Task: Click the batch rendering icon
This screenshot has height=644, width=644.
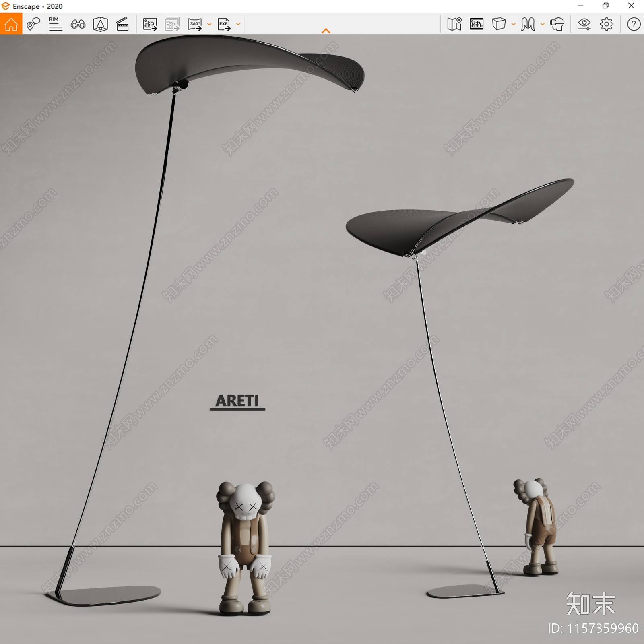Action: (x=172, y=24)
